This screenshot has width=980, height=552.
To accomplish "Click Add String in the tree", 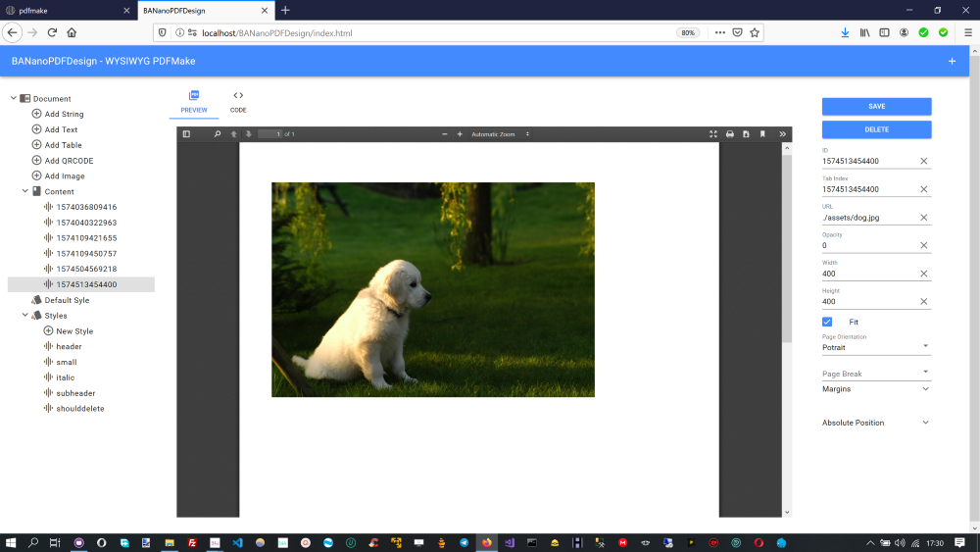I will tap(64, 114).
